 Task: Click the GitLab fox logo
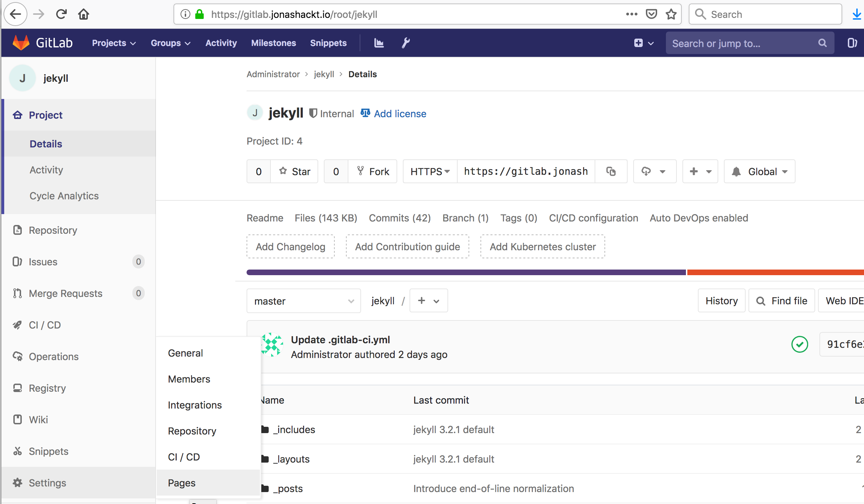21,43
